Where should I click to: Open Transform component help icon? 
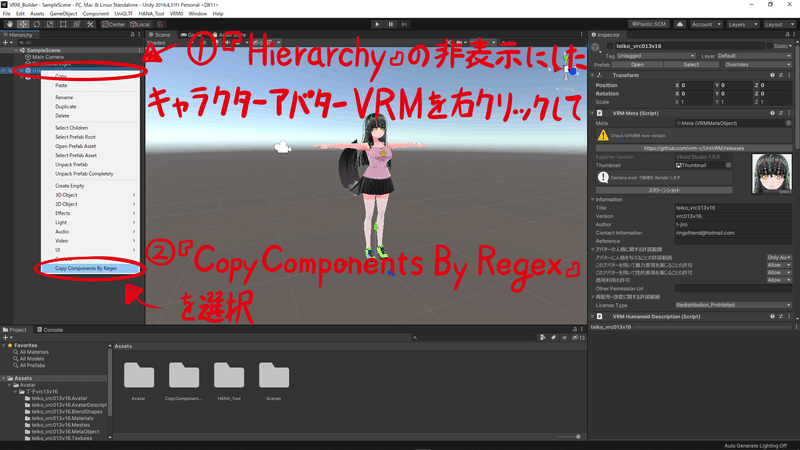(772, 76)
